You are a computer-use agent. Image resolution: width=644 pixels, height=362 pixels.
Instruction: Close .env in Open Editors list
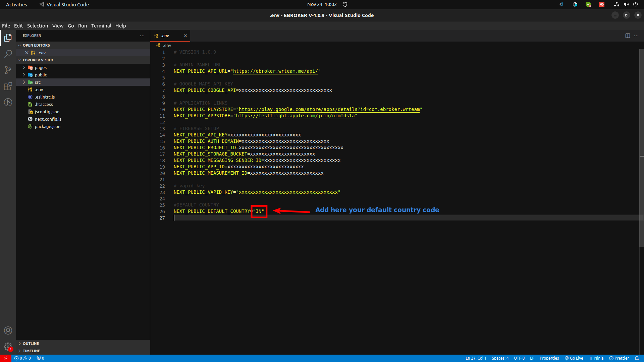point(27,53)
